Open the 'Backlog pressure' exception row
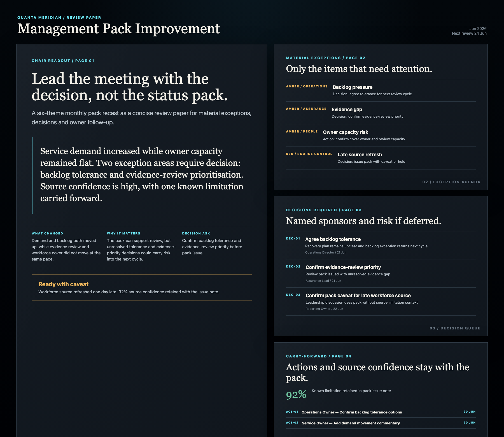Viewport: 504px width, 437px height. [x=381, y=90]
